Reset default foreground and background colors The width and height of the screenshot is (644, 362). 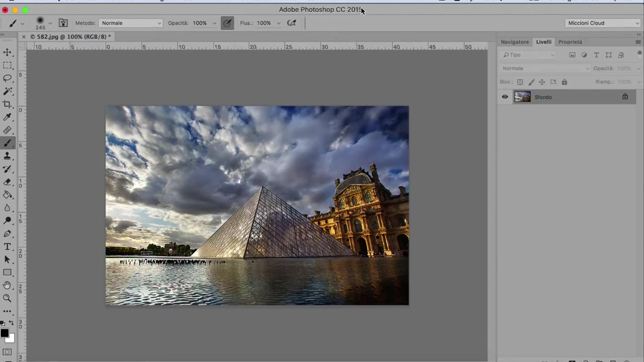[x=3, y=323]
